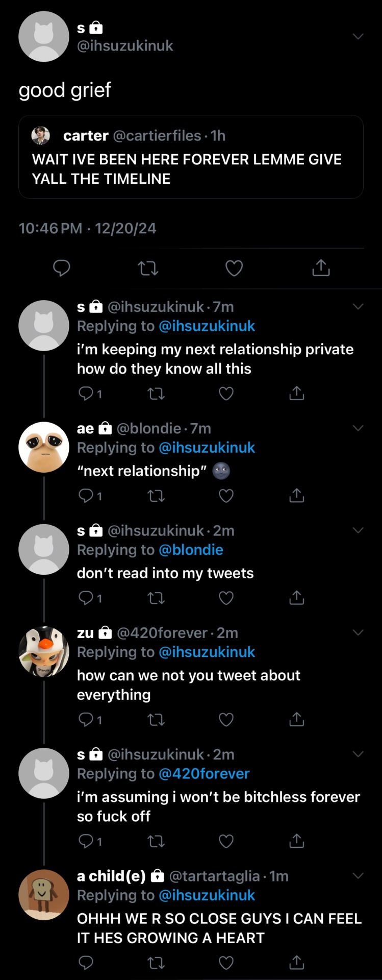Open the main tweet's options chevron
Screen dimensions: 382x980
pos(358,36)
